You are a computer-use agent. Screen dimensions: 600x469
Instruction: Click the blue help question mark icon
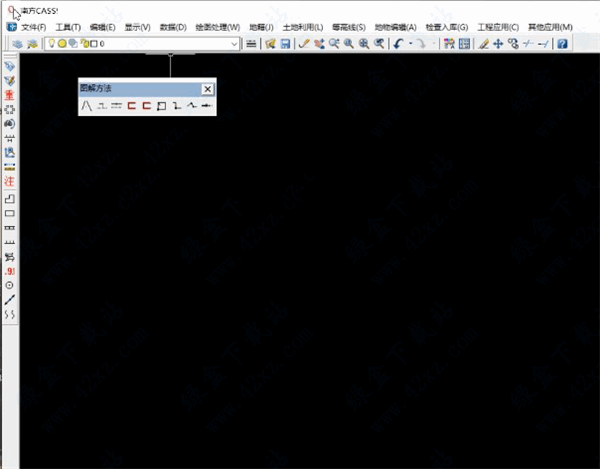[563, 45]
